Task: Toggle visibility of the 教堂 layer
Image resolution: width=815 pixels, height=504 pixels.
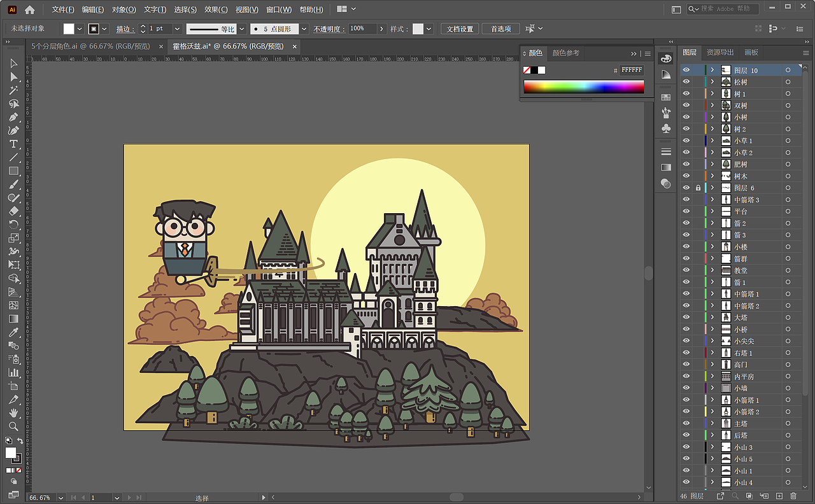Action: click(686, 270)
